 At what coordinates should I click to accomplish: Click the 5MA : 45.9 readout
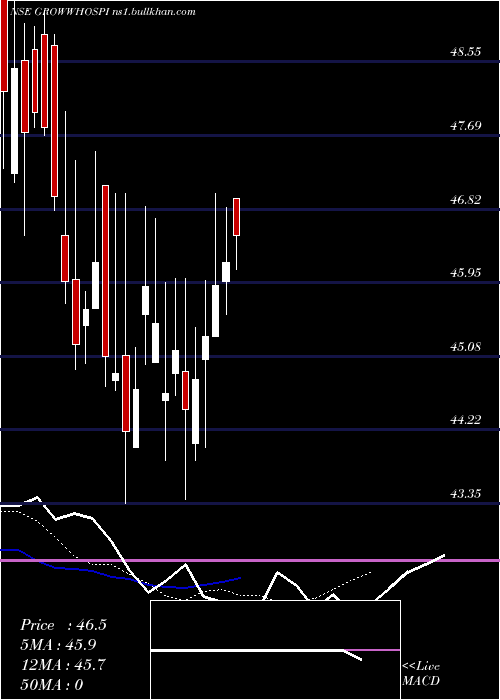click(x=58, y=645)
